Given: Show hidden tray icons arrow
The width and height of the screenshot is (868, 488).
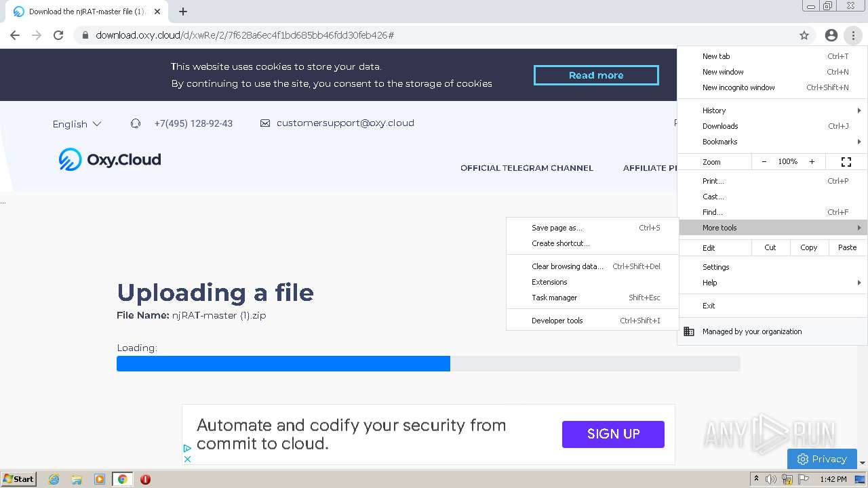Looking at the screenshot, I should point(756,479).
